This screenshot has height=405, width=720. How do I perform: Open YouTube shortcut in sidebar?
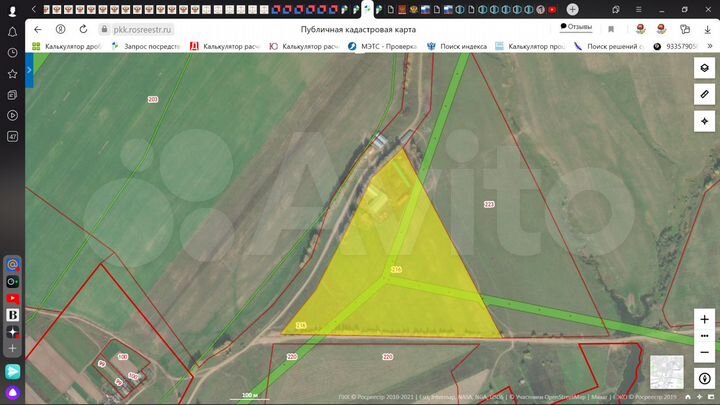coord(12,298)
